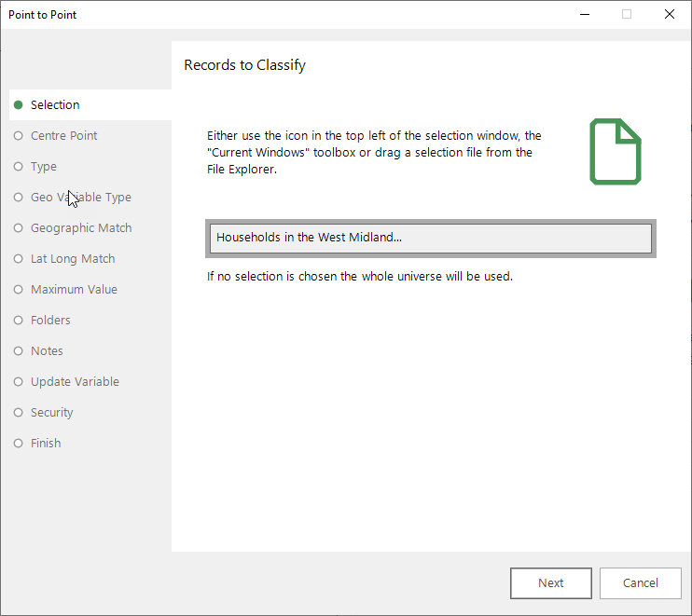692x616 pixels.
Task: Go to the Centre Point step
Action: tap(63, 136)
